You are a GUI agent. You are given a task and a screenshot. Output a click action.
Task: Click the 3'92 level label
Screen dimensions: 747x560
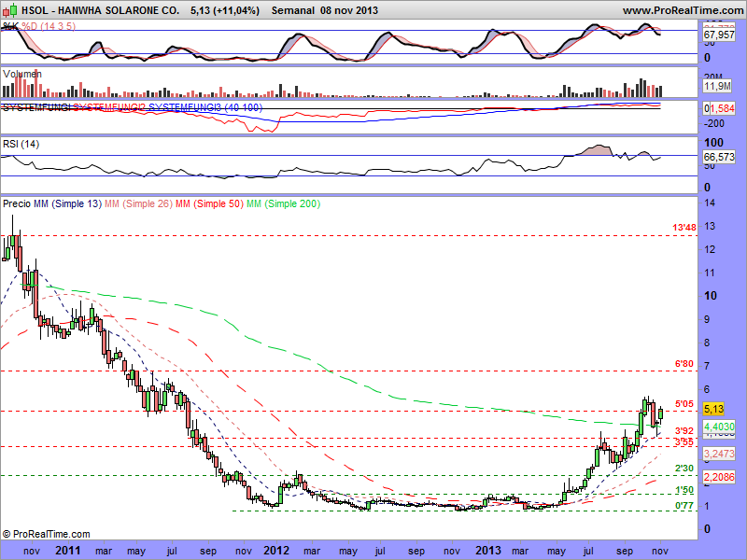click(x=684, y=431)
